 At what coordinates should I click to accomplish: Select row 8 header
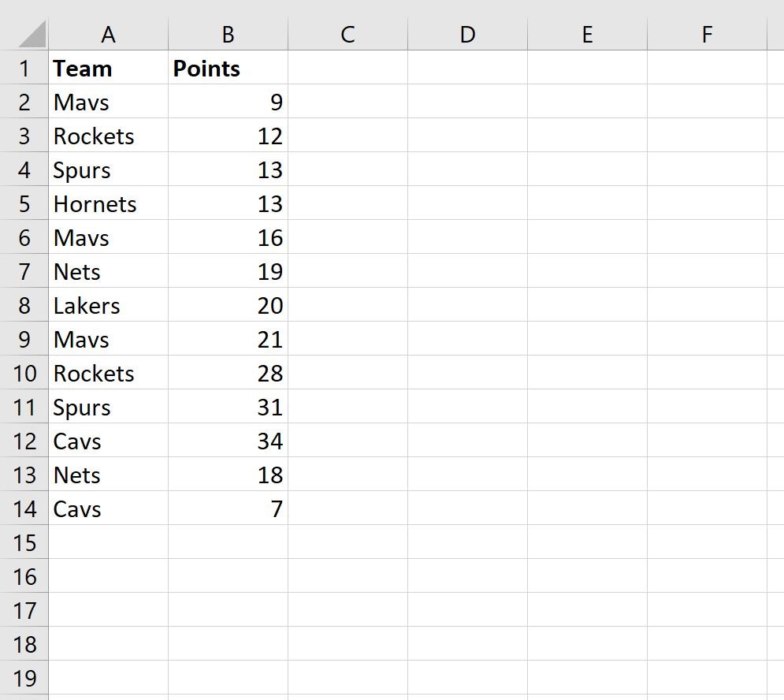click(x=24, y=305)
